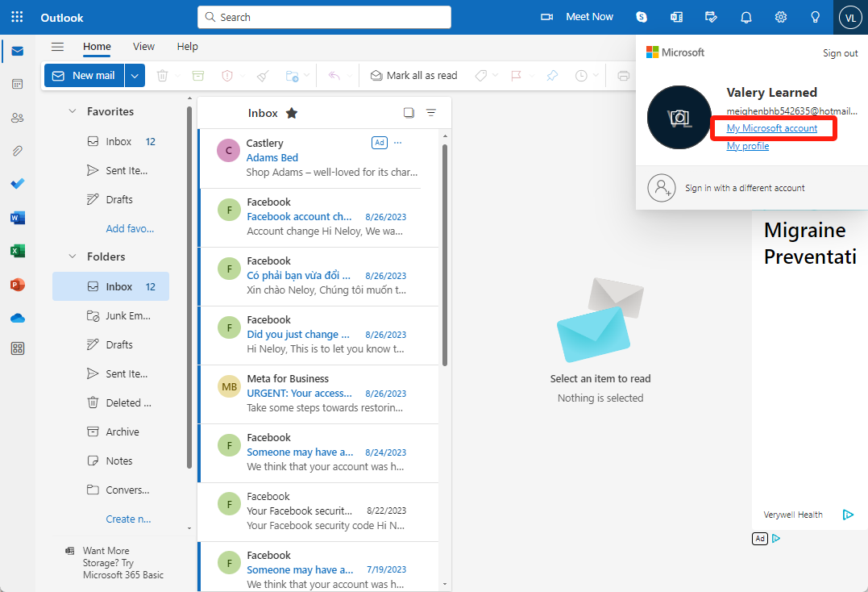
Task: Launch Word from left rail
Action: click(17, 218)
